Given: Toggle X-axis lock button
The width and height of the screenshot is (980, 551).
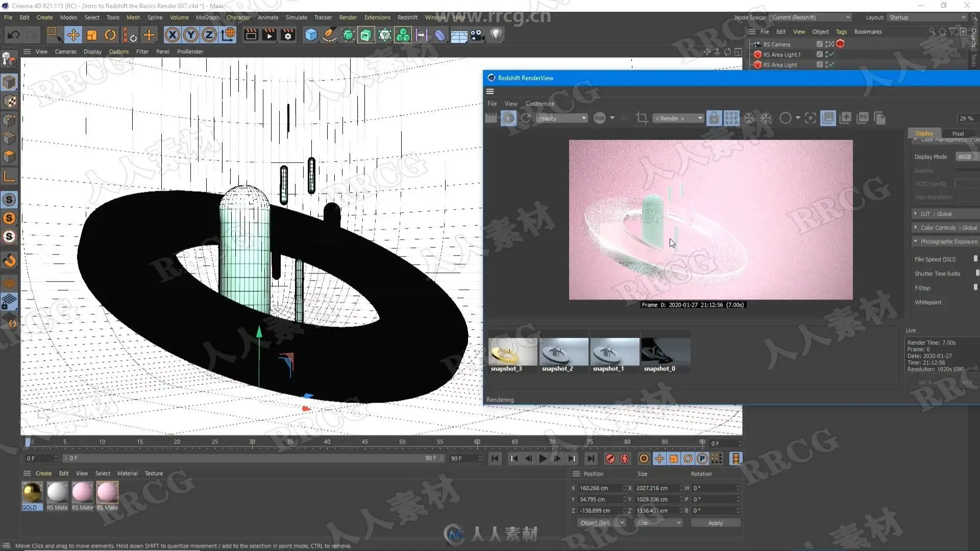Looking at the screenshot, I should click(173, 35).
